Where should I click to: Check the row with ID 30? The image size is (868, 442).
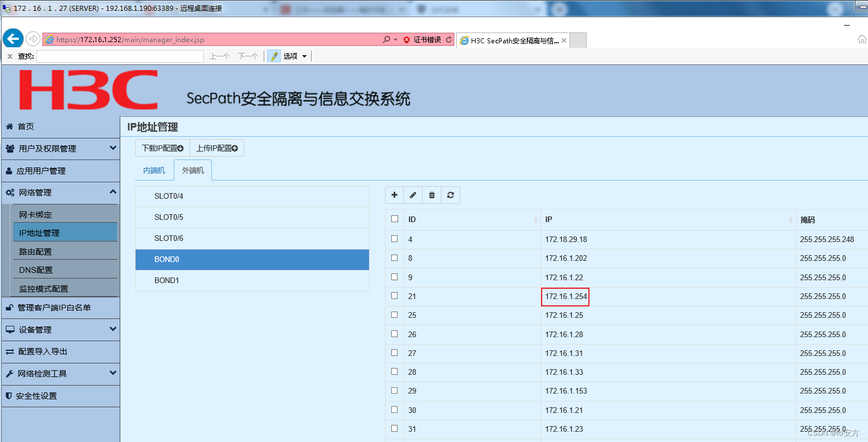(394, 410)
